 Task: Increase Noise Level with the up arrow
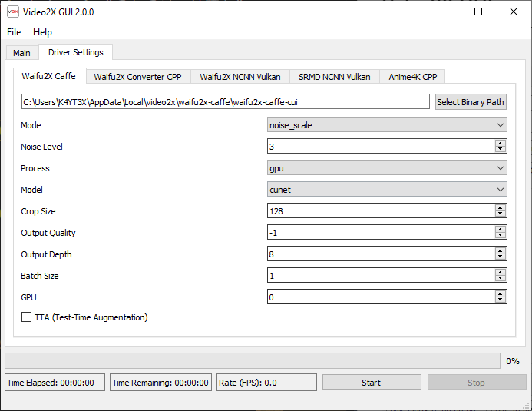point(500,143)
